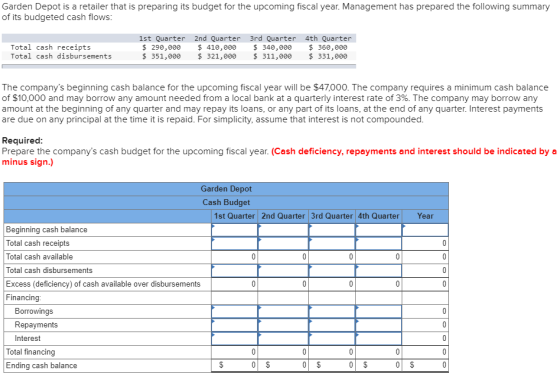Select Beginning cash balance 3rd Quarter input

[332, 230]
